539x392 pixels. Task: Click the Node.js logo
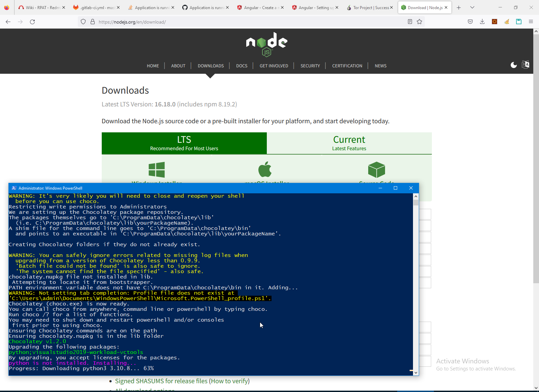[x=266, y=44]
